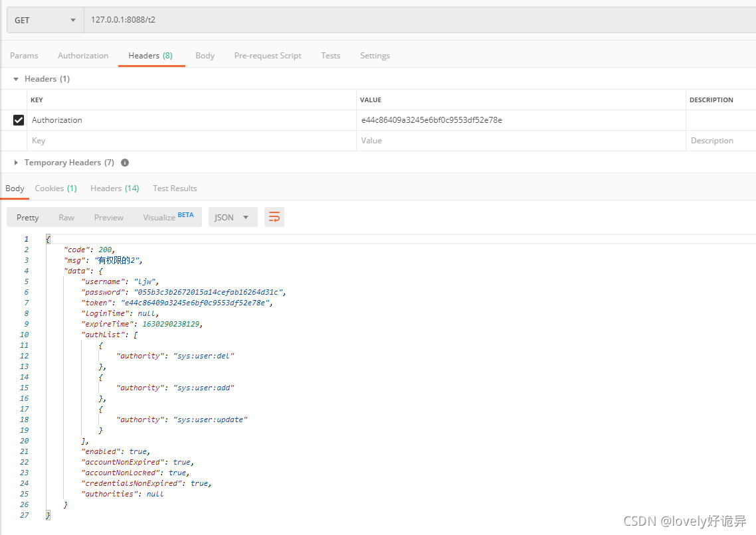Open the response Cookies (1) tab
Screen dimensions: 756x535
[x=56, y=189]
